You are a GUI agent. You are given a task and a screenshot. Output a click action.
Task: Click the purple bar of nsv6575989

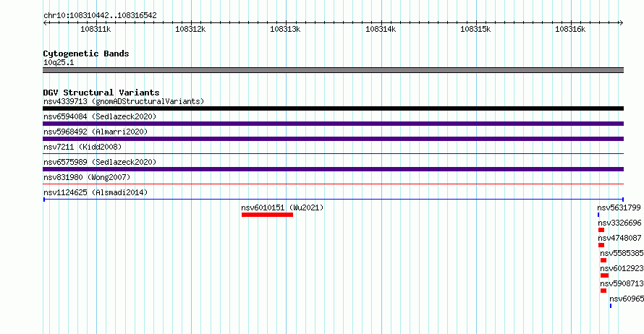333,169
